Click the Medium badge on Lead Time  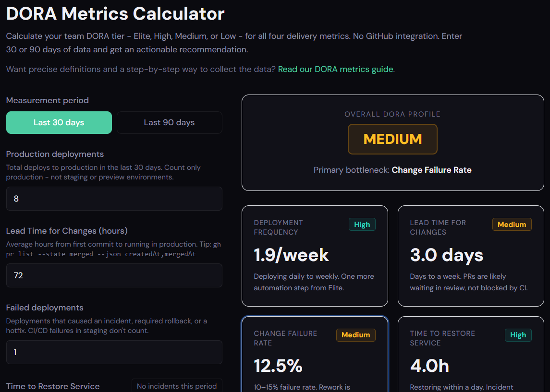(512, 225)
